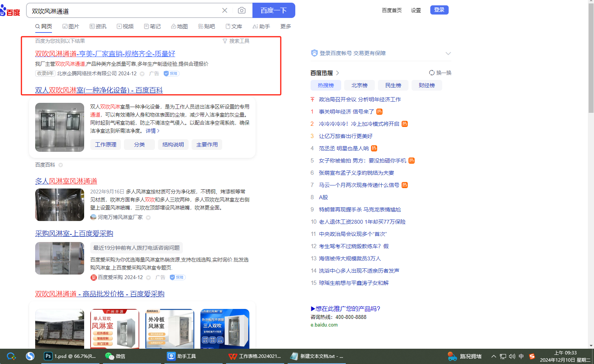Switch to the 图片 search tab
Viewport: 594px width, 364px height.
click(x=71, y=26)
